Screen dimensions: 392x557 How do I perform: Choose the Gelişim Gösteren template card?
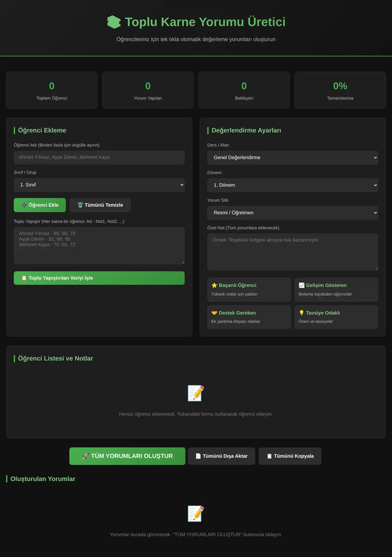pyautogui.click(x=336, y=289)
